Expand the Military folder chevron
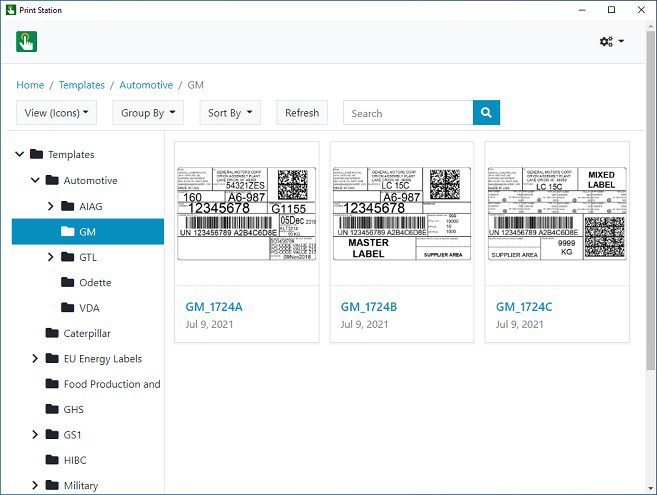The width and height of the screenshot is (657, 495). point(35,485)
